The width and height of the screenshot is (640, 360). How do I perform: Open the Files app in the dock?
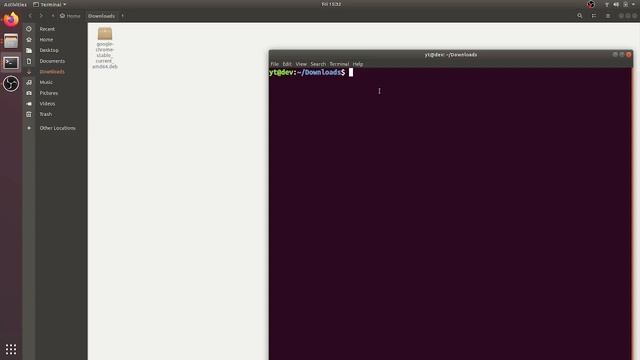[x=11, y=41]
